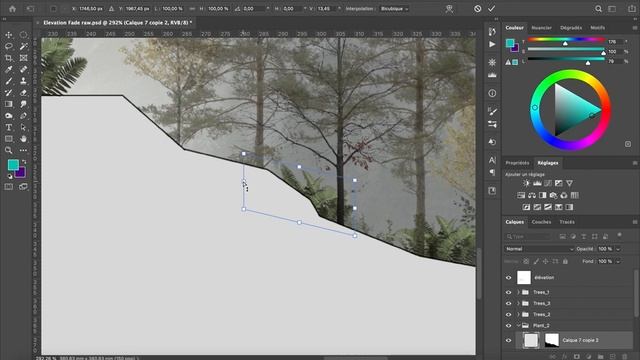The height and width of the screenshot is (360, 640).
Task: Toggle lock transparent pixels in Calques panel
Action: [x=526, y=261]
